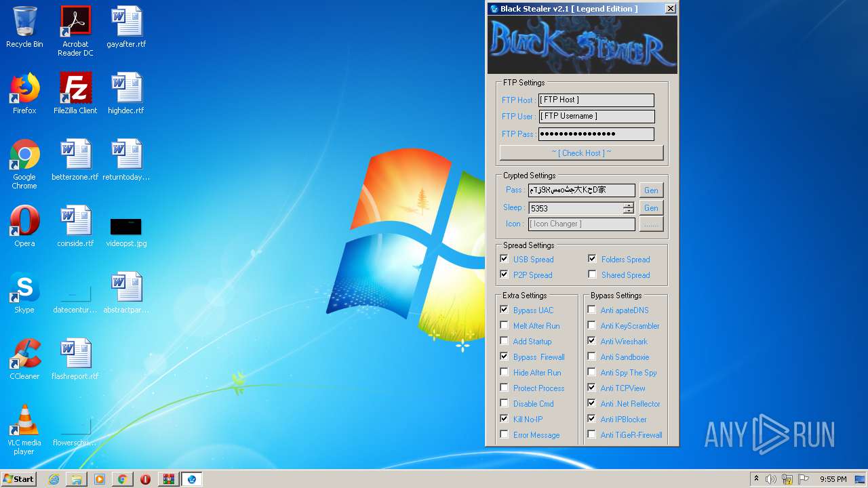Click the Icon browse dotted button
Screen dimensions: 868x488
[651, 224]
